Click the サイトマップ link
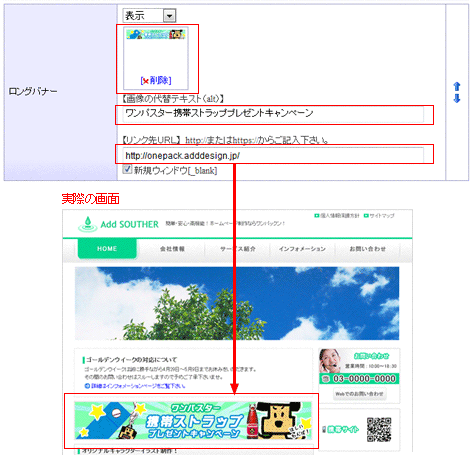 point(379,216)
